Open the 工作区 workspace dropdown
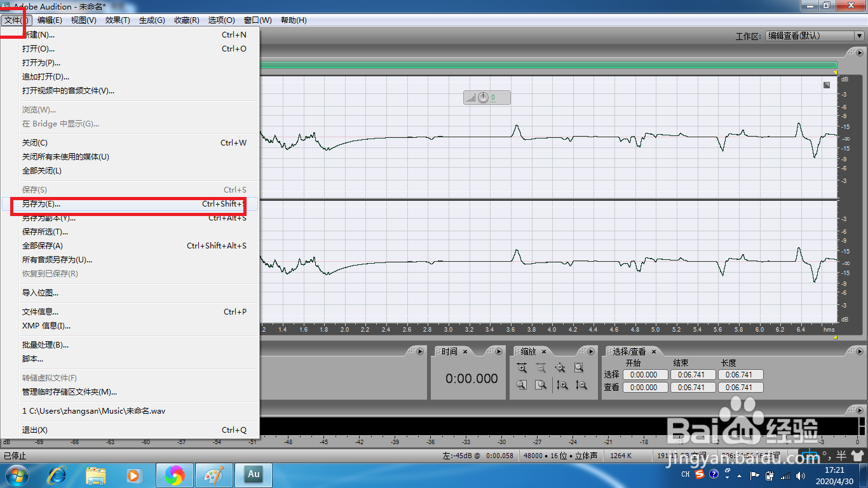868x488 pixels. click(814, 36)
